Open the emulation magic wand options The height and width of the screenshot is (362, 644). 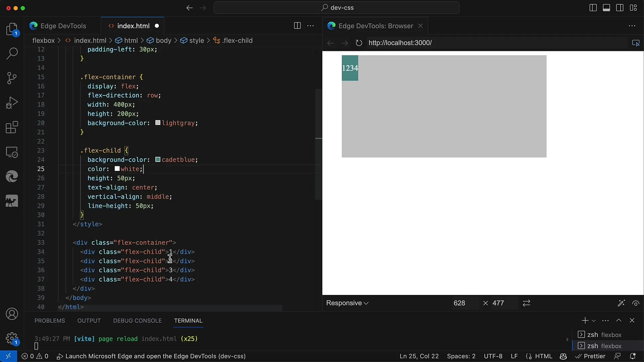pyautogui.click(x=621, y=303)
